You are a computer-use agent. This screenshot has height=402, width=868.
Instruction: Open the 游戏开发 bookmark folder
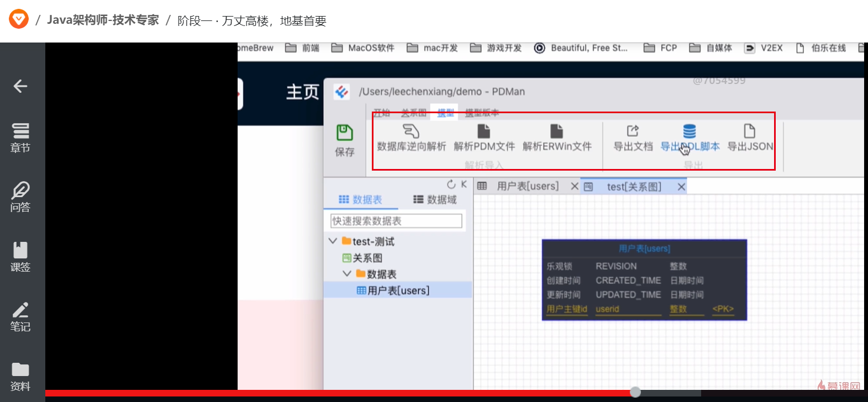point(496,48)
